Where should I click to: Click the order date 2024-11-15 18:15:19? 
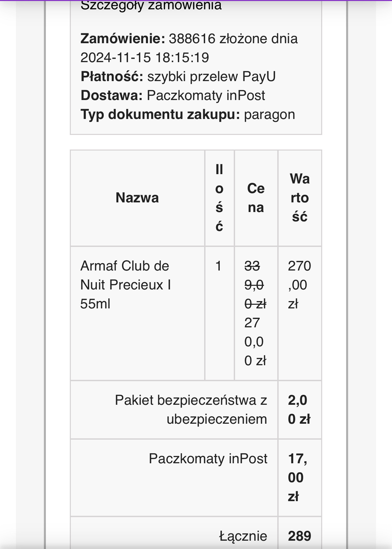145,58
